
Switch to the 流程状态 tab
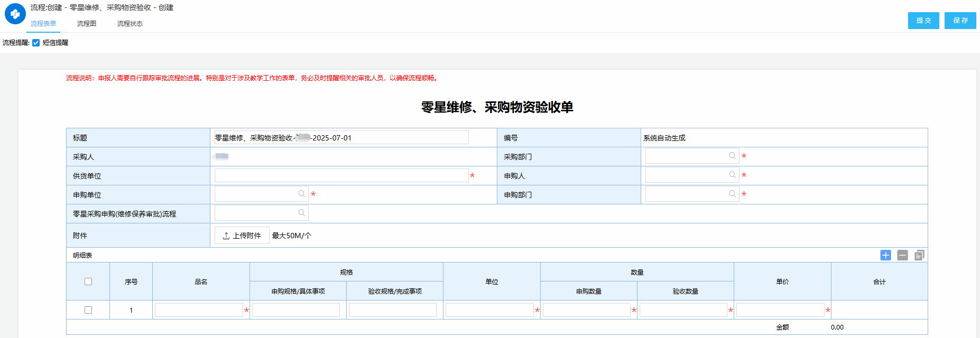130,24
